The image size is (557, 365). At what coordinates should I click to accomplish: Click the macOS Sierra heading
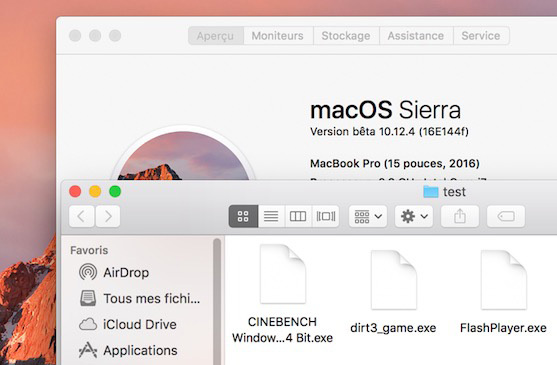[385, 110]
